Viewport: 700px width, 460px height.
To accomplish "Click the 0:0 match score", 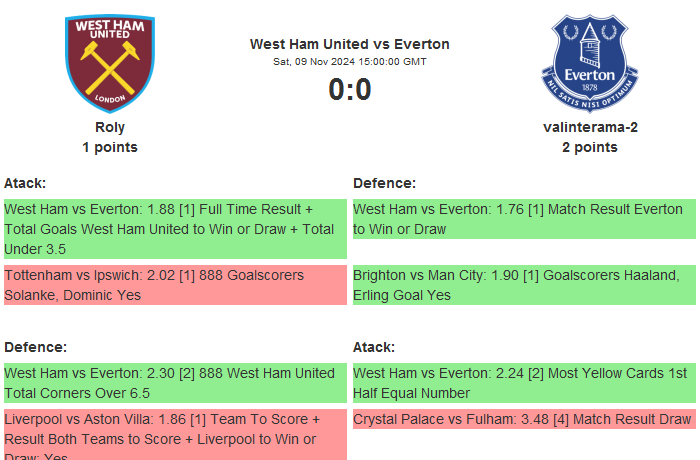I will pyautogui.click(x=350, y=90).
